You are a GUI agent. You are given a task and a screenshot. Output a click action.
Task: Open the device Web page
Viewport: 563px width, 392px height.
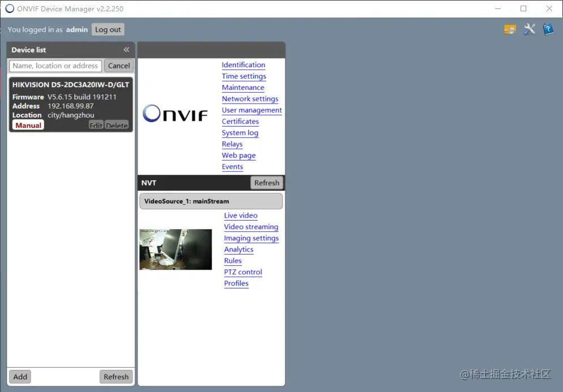pyautogui.click(x=239, y=156)
